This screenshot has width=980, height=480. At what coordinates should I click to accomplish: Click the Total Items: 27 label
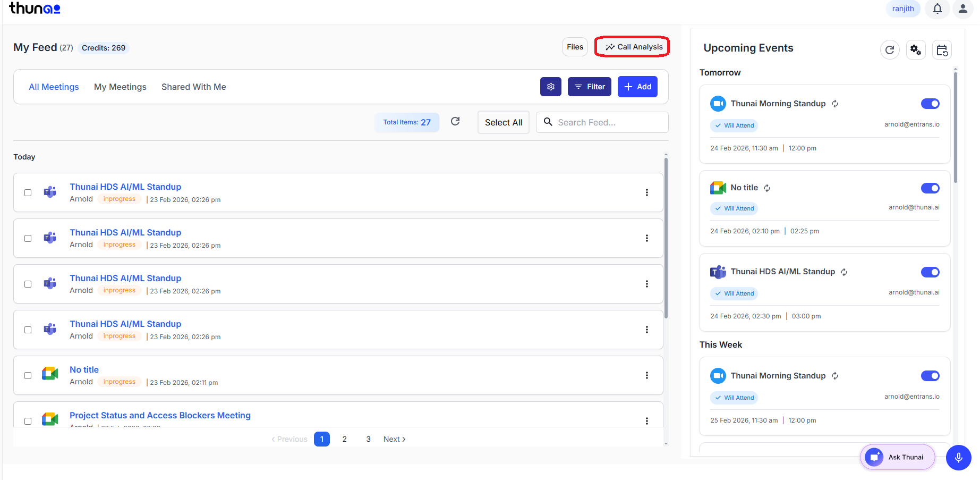point(407,122)
